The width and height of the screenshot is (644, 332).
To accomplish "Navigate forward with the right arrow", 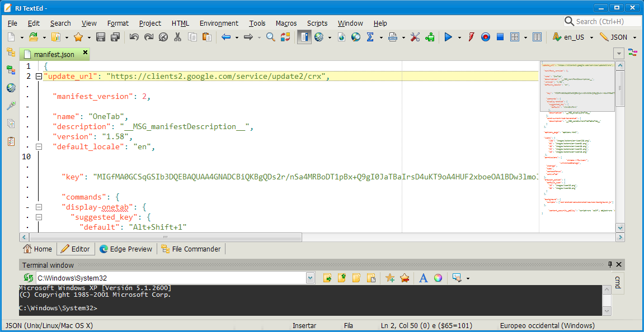I will pyautogui.click(x=248, y=37).
